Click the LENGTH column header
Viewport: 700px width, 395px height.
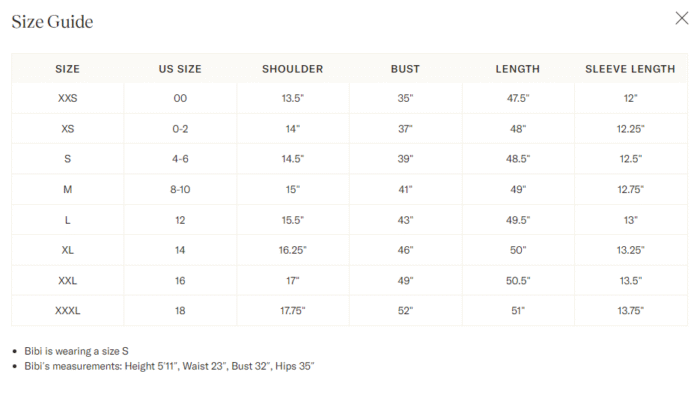pyautogui.click(x=518, y=69)
